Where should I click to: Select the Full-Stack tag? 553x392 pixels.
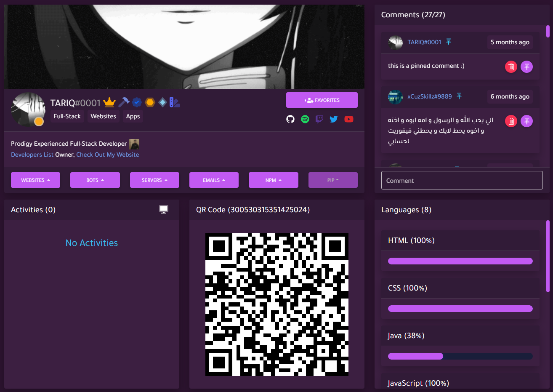pyautogui.click(x=67, y=116)
